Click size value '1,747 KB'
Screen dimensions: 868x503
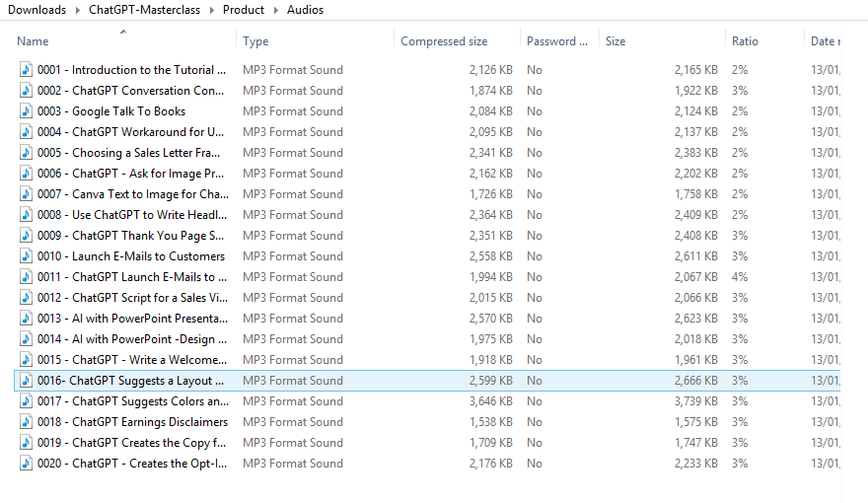[x=695, y=443]
